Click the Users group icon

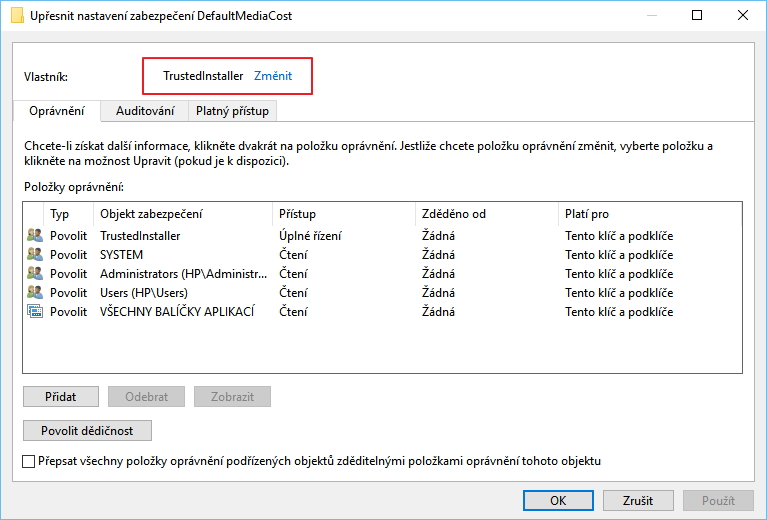click(35, 293)
